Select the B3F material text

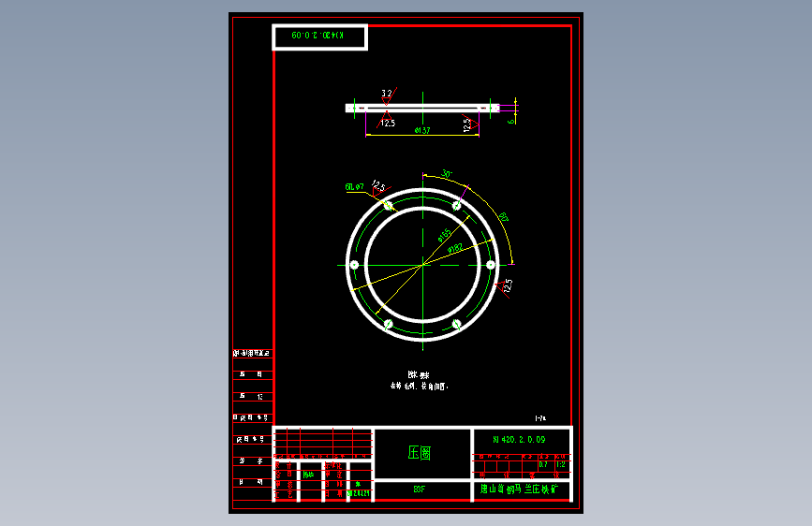click(420, 489)
